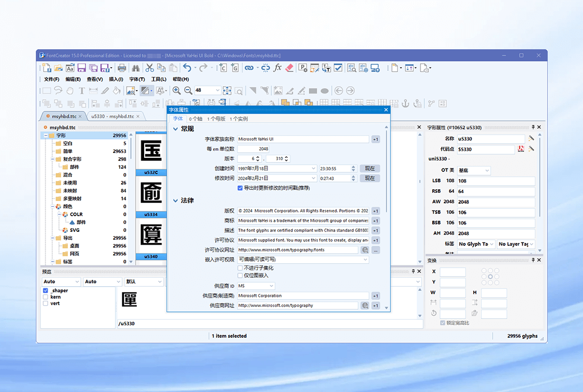Select the 国 glyph thumbnail
Viewport: 583px width, 392px height.
click(x=151, y=151)
